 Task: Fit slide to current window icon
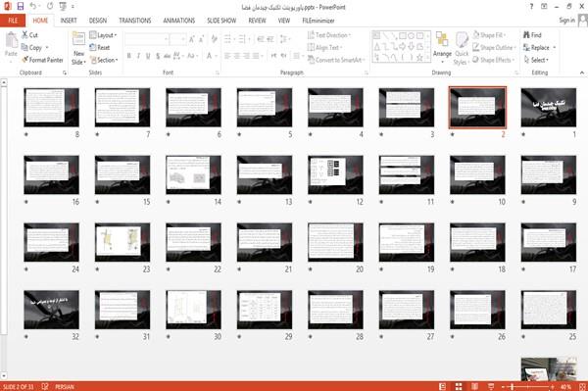coord(582,386)
